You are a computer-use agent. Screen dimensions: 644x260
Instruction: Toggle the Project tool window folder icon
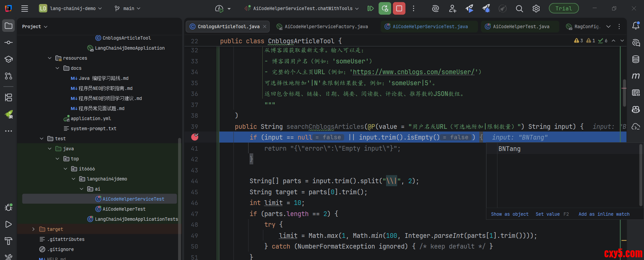[x=9, y=26]
